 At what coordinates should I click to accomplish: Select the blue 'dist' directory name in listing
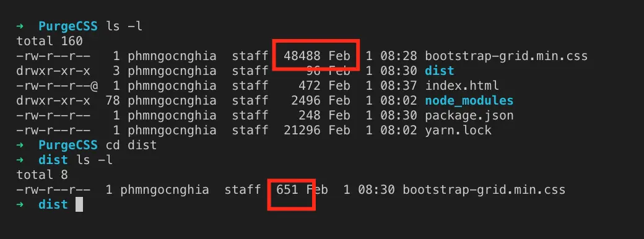[x=440, y=71]
